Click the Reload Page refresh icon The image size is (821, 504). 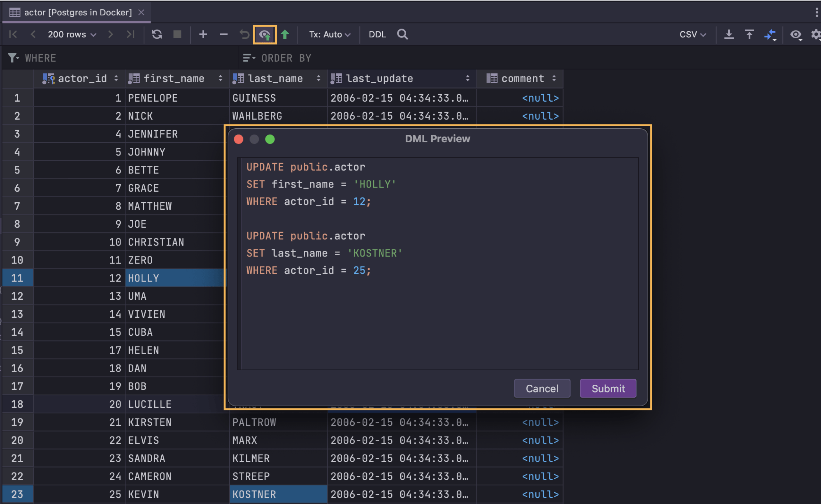[157, 34]
